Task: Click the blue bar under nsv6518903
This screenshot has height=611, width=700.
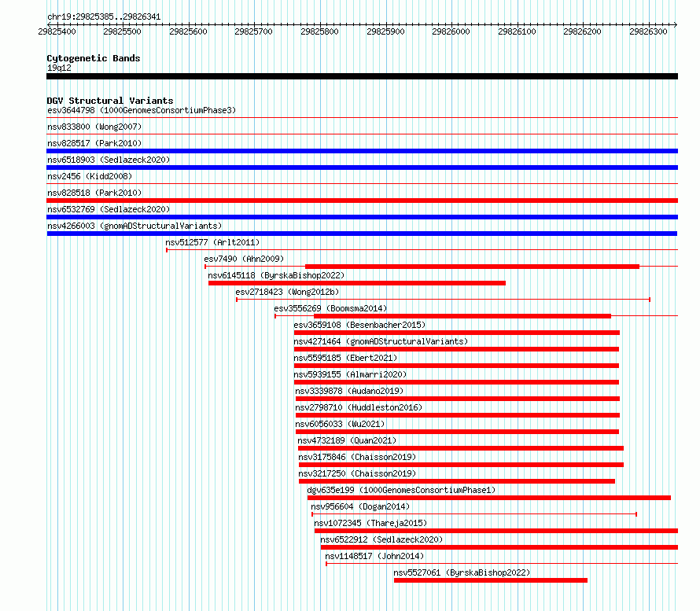Action: click(362, 167)
